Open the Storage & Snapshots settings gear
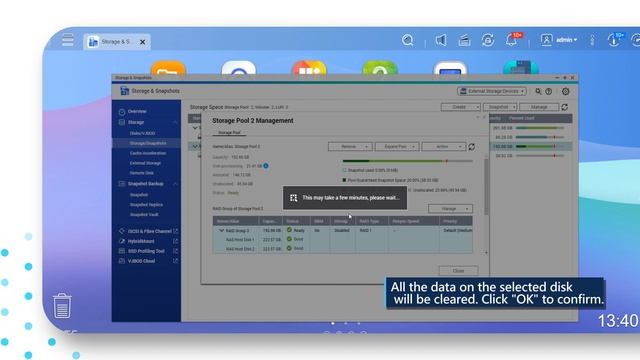Image resolution: width=640 pixels, height=360 pixels. pos(565,91)
